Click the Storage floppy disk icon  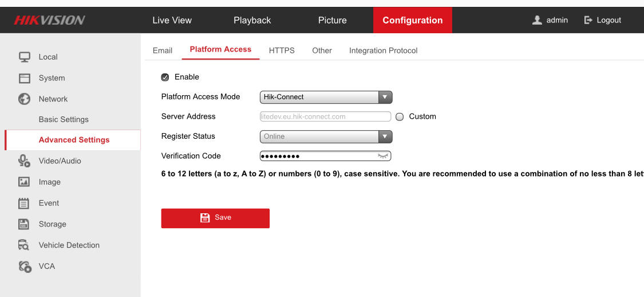(x=24, y=224)
